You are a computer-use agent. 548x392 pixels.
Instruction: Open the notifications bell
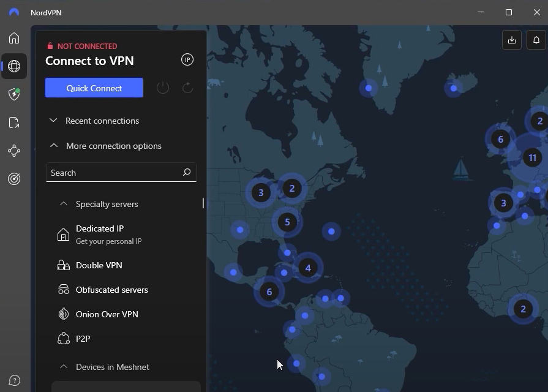pos(536,40)
